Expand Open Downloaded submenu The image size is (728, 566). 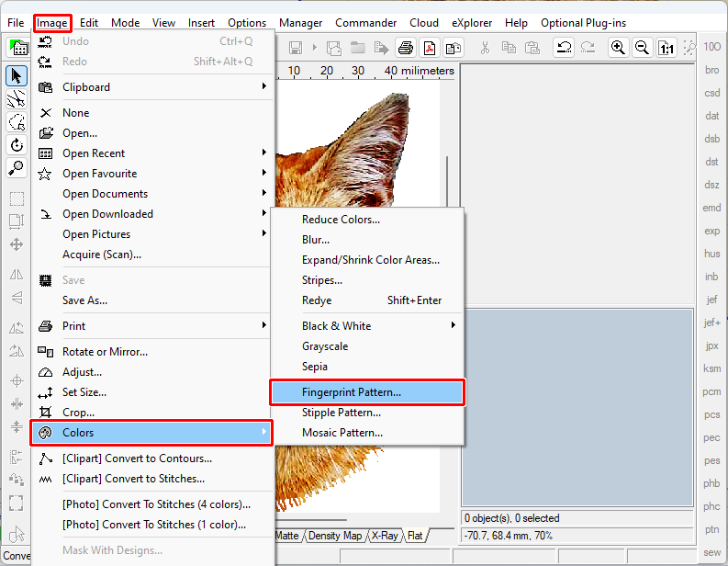pyautogui.click(x=152, y=214)
